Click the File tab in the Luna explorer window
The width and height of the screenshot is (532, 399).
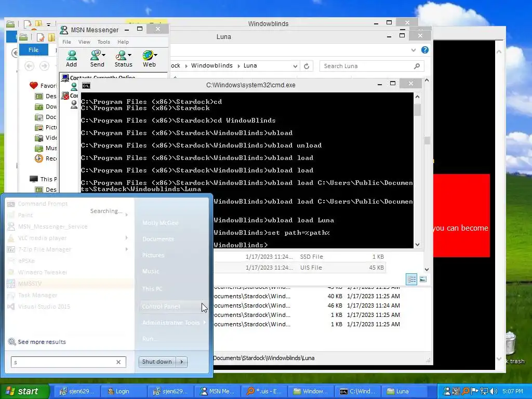click(33, 49)
